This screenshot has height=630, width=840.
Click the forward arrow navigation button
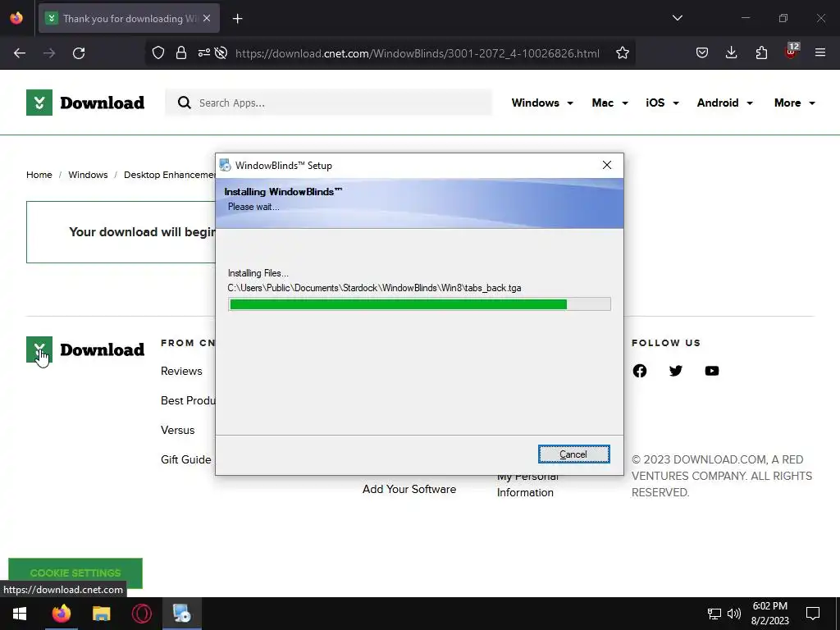49,53
